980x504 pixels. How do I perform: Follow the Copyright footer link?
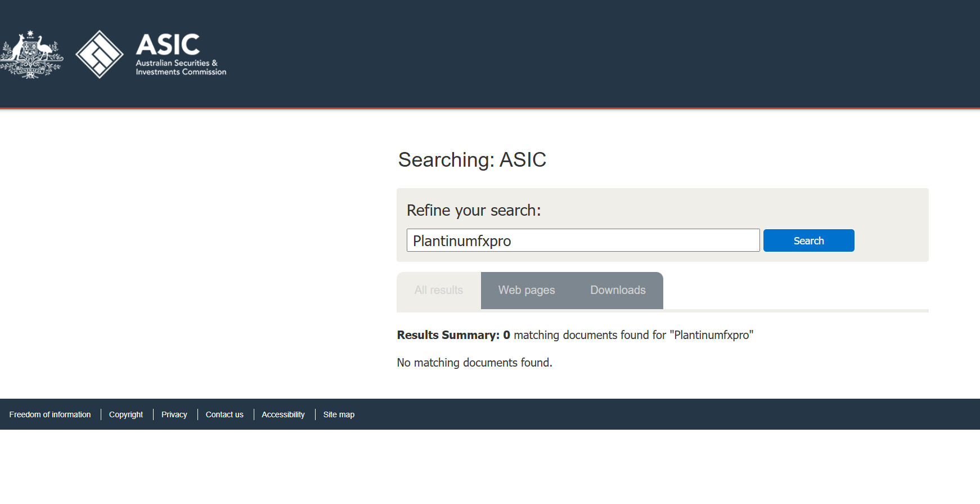pyautogui.click(x=126, y=414)
